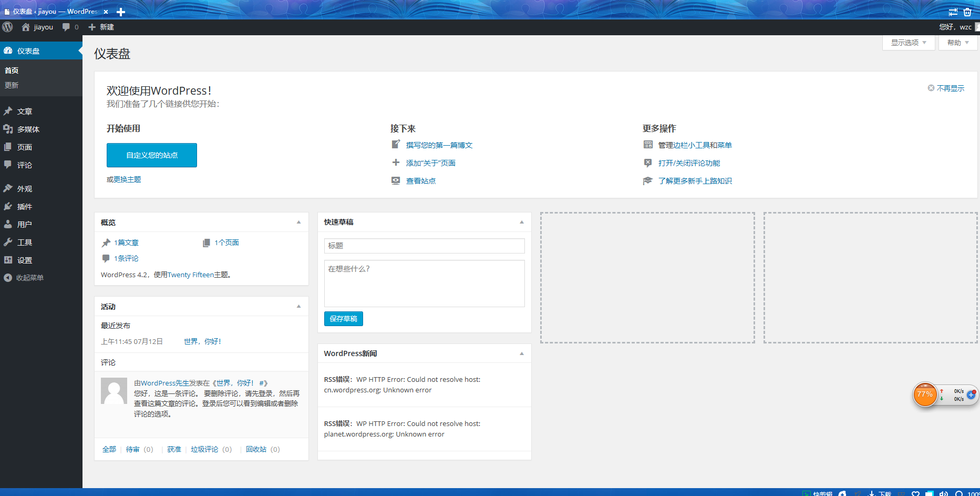This screenshot has height=496, width=980.
Task: Click 管理边栏小工具和菜单 link
Action: coord(695,145)
